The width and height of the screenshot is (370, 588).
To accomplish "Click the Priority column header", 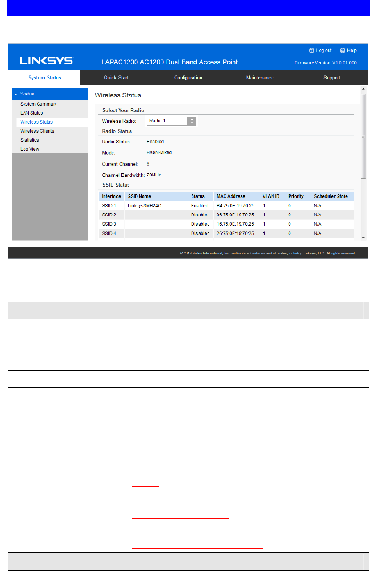I will (x=296, y=196).
